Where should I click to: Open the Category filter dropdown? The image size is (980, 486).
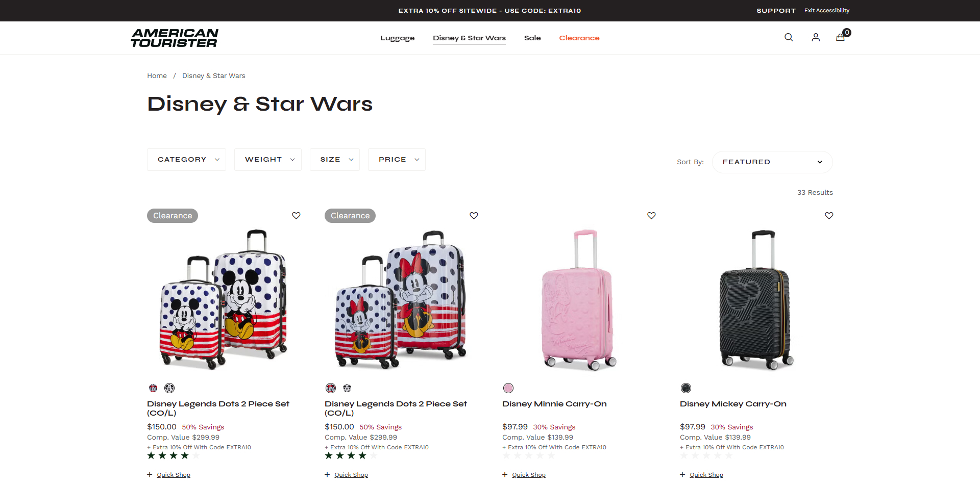pos(186,159)
